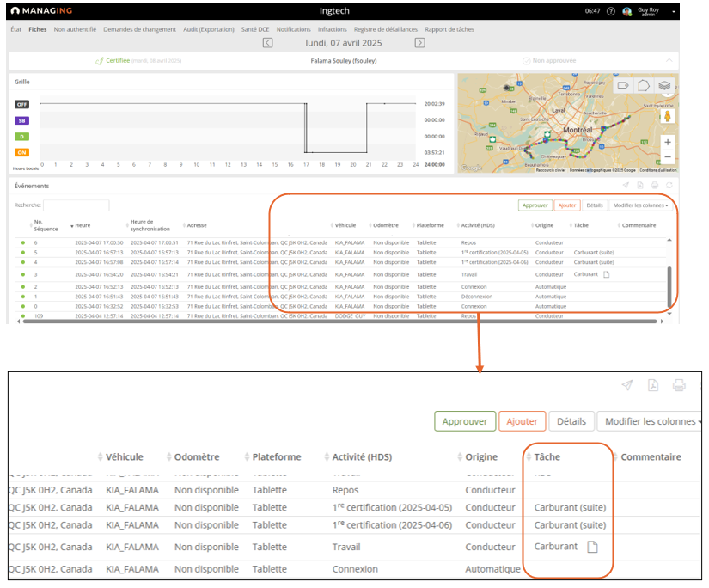The width and height of the screenshot is (709, 588).
Task: Sort events by Heure column header
Action: (x=83, y=225)
